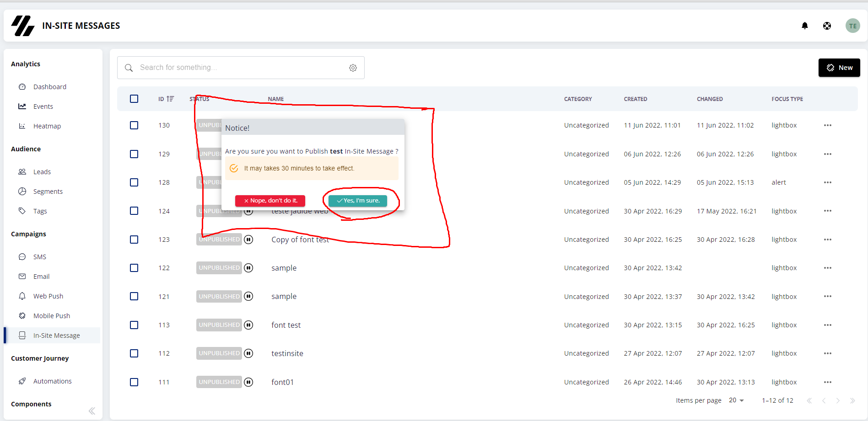Open more actions for row 128
The height and width of the screenshot is (421, 868).
pos(827,182)
